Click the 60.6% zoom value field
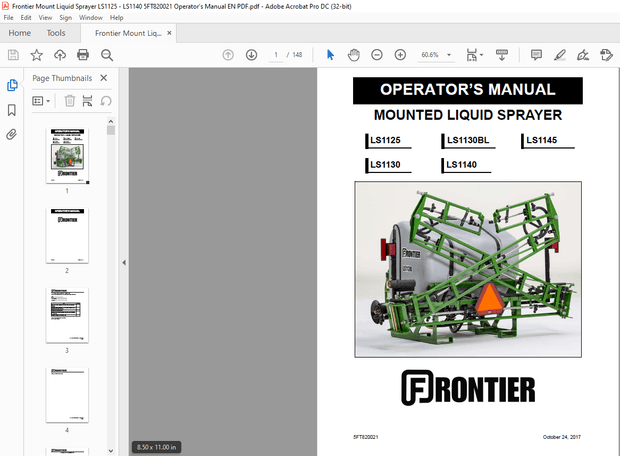620x456 pixels. [x=430, y=55]
